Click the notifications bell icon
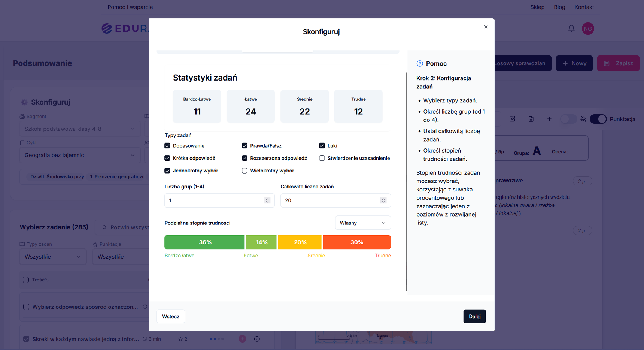The width and height of the screenshot is (644, 350). pyautogui.click(x=571, y=28)
